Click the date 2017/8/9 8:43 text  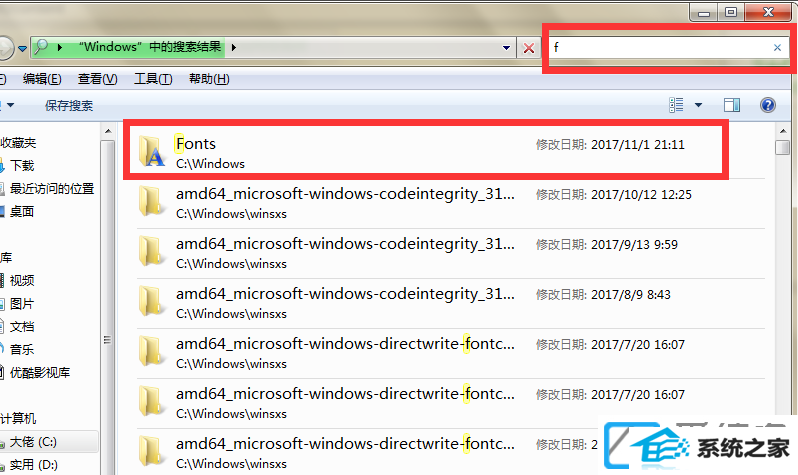point(631,295)
